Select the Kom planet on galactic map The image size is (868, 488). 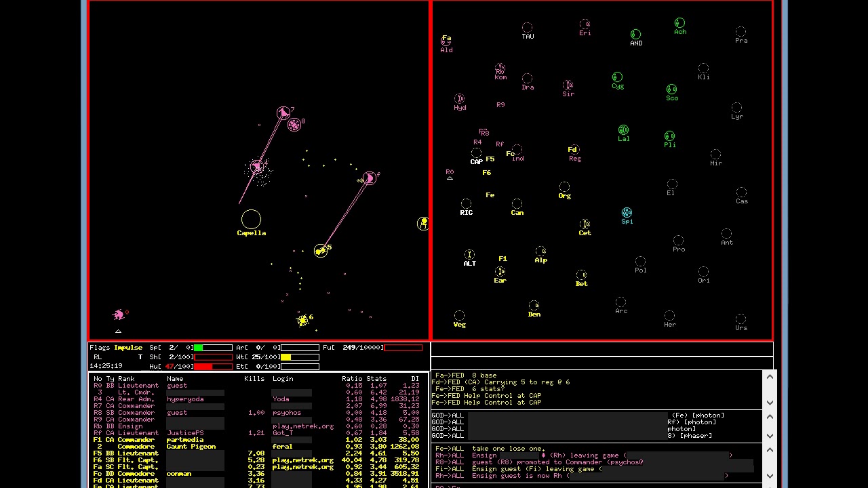[500, 68]
